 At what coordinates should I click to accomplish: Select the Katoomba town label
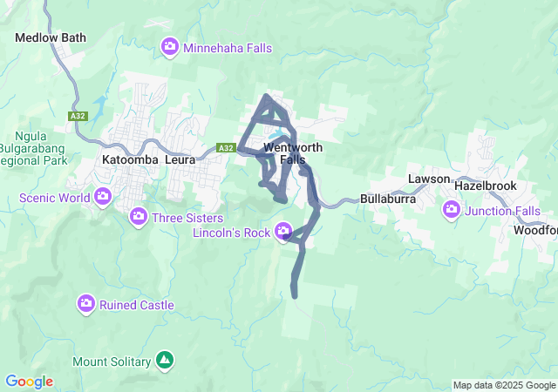pyautogui.click(x=130, y=159)
